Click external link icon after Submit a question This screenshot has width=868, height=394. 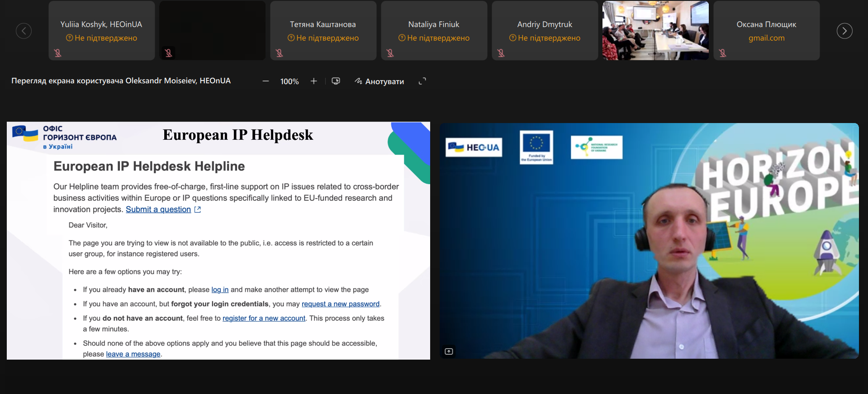tap(198, 209)
